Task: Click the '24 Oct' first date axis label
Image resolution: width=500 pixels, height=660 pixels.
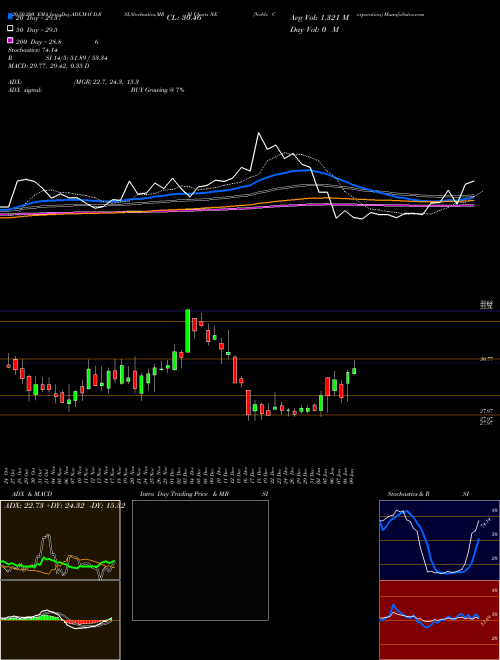Action: click(x=8, y=476)
